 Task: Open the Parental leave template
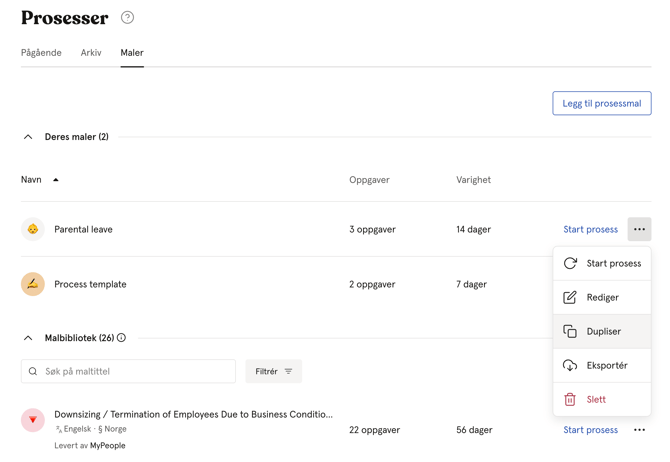click(x=83, y=229)
